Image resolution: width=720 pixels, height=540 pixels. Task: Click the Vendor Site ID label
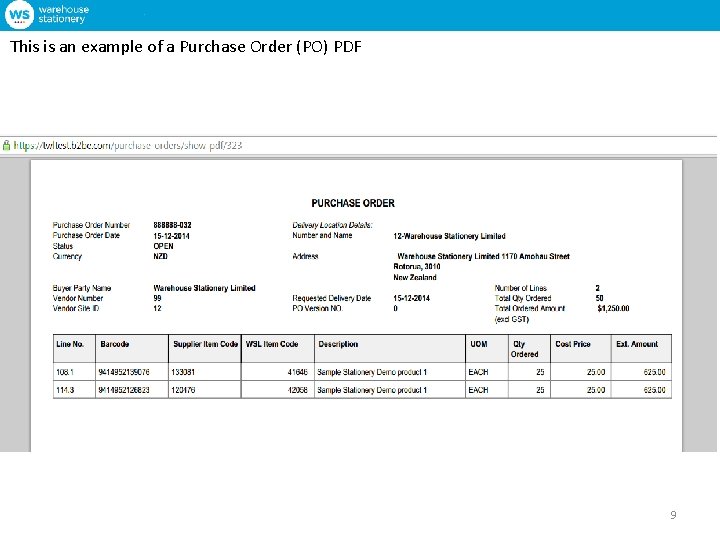tap(76, 308)
